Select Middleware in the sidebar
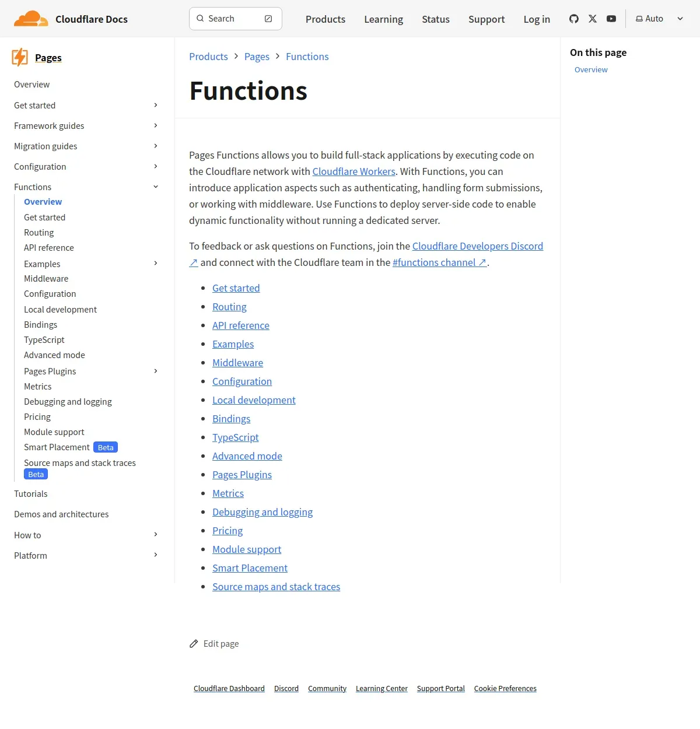700x729 pixels. (46, 279)
